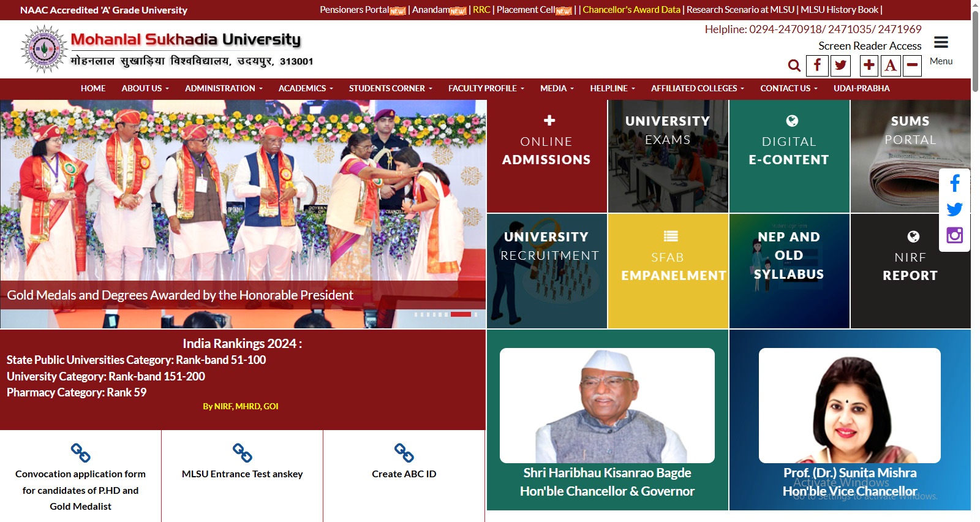The height and width of the screenshot is (522, 980).
Task: Open University Recruitment tile
Action: [547, 271]
